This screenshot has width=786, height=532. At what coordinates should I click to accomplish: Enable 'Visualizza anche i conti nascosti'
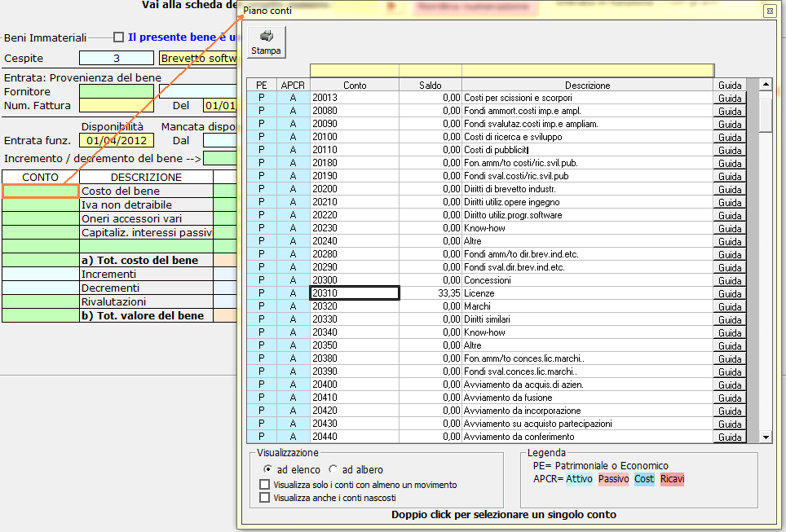264,498
